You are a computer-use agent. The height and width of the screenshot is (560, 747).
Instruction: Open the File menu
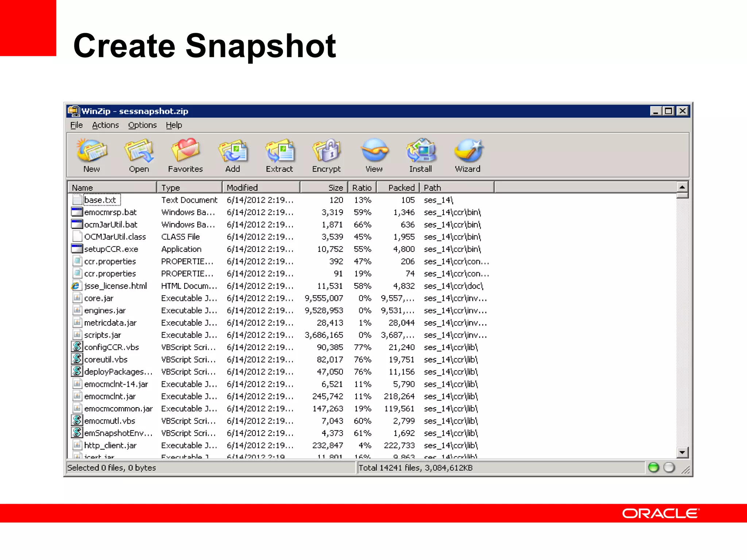(x=77, y=125)
